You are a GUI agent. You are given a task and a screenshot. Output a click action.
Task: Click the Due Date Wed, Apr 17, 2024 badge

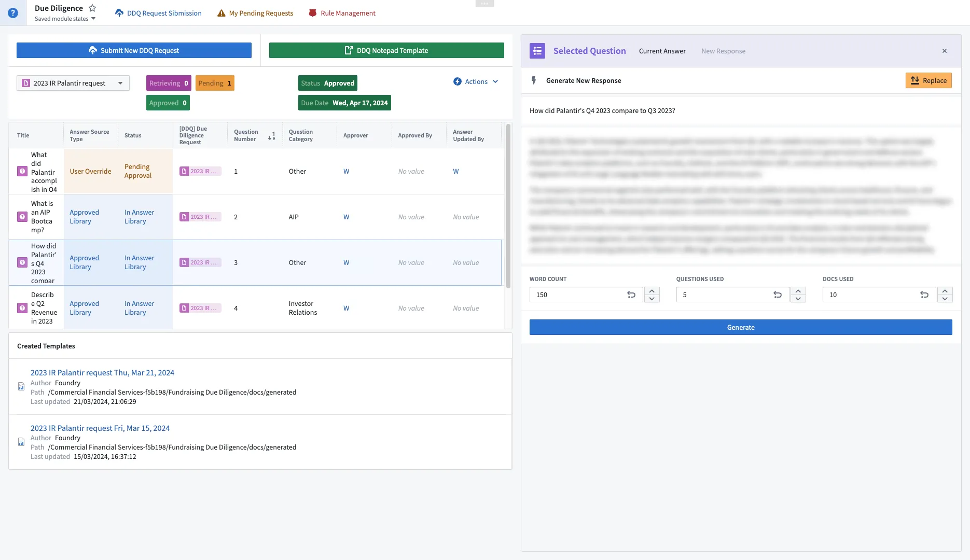pos(344,103)
